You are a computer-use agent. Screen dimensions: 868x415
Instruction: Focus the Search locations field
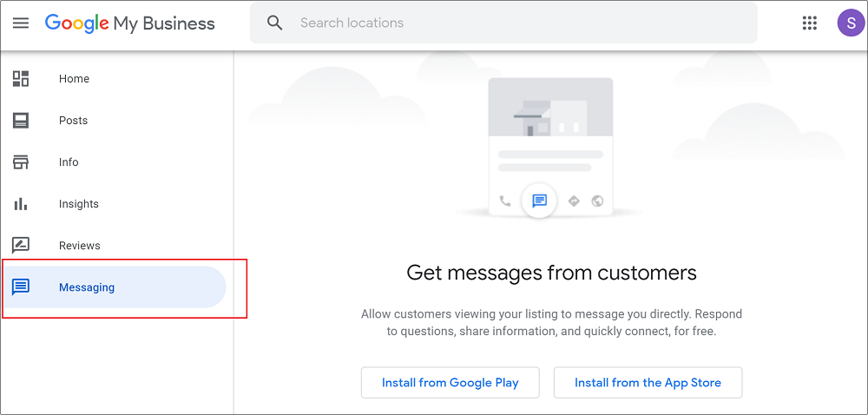point(503,23)
